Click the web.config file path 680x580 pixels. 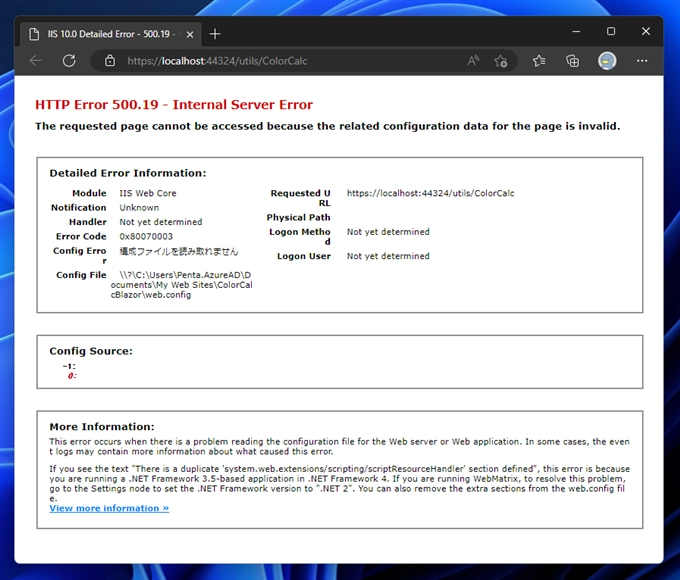[x=181, y=285]
